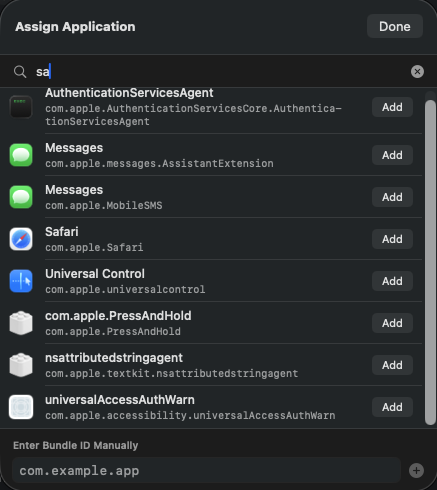Image resolution: width=437 pixels, height=490 pixels.
Task: Click the 'nsattributedstringagent' title text
Action: [x=114, y=358]
